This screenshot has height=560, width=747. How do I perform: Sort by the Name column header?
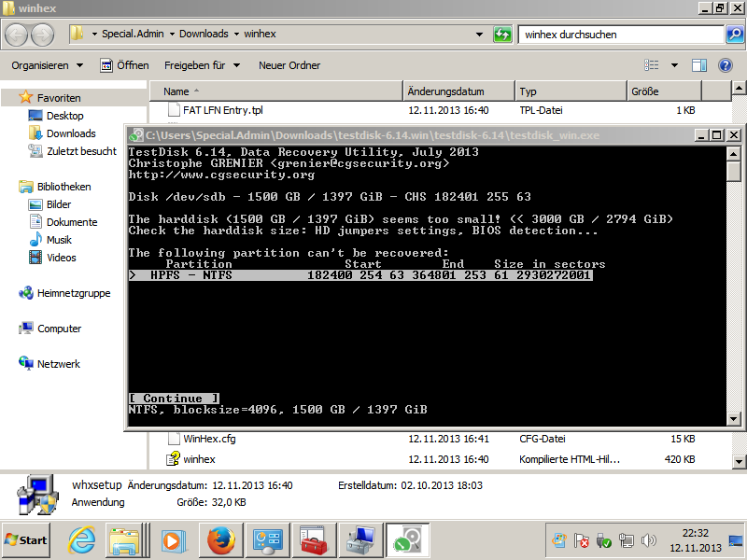276,91
